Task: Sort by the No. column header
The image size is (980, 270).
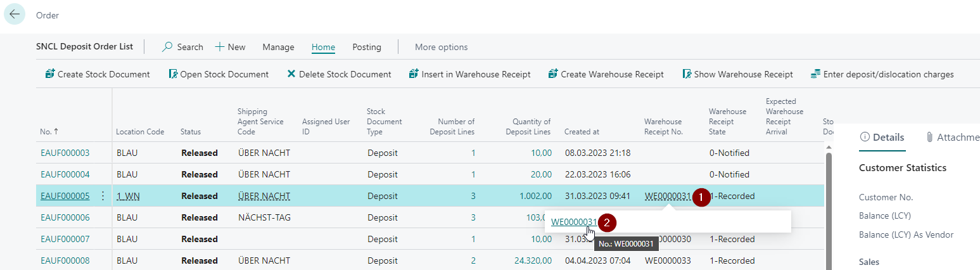Action: [48, 132]
